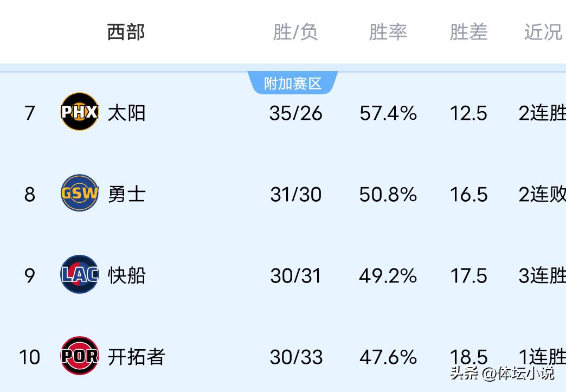Click the Phoenix Suns PHX logo
Screen dimensions: 566x392
tap(79, 112)
